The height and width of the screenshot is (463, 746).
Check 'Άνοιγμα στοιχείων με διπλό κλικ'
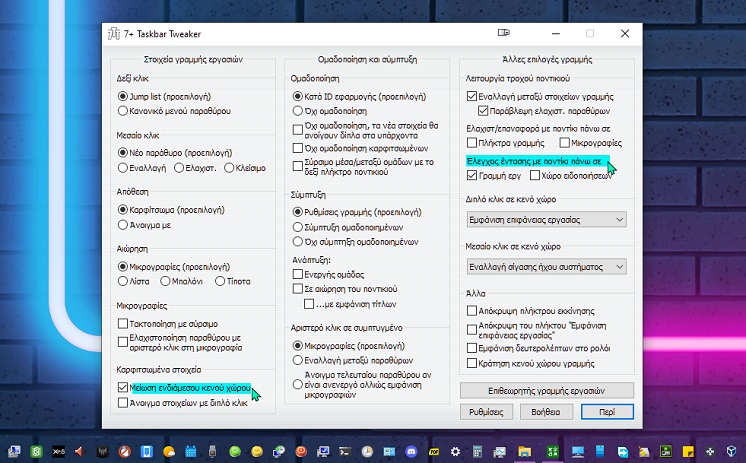(x=123, y=403)
